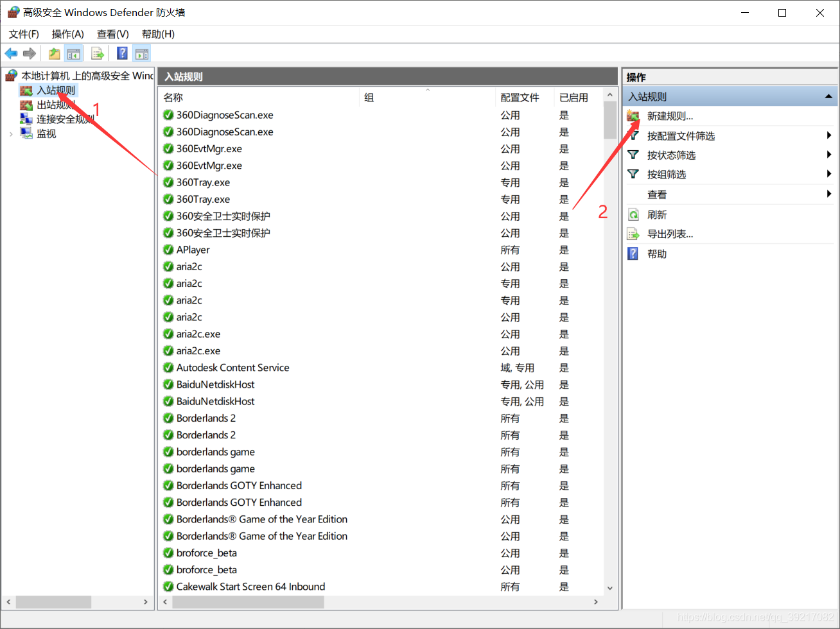
Task: Click the Back arrow in the toolbar
Action: [11, 54]
